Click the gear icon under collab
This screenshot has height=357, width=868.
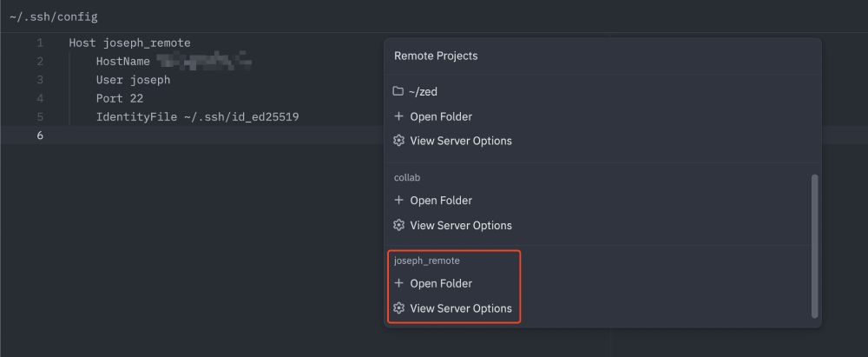pyautogui.click(x=398, y=225)
